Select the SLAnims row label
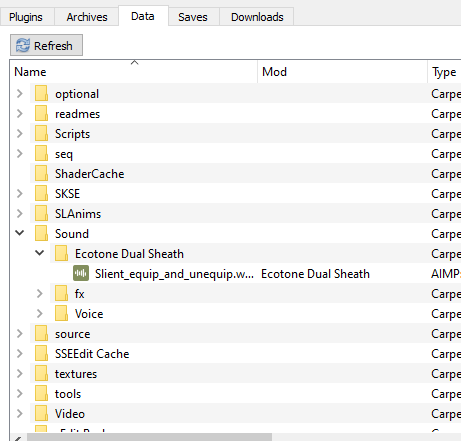The image size is (461, 441). 78,214
